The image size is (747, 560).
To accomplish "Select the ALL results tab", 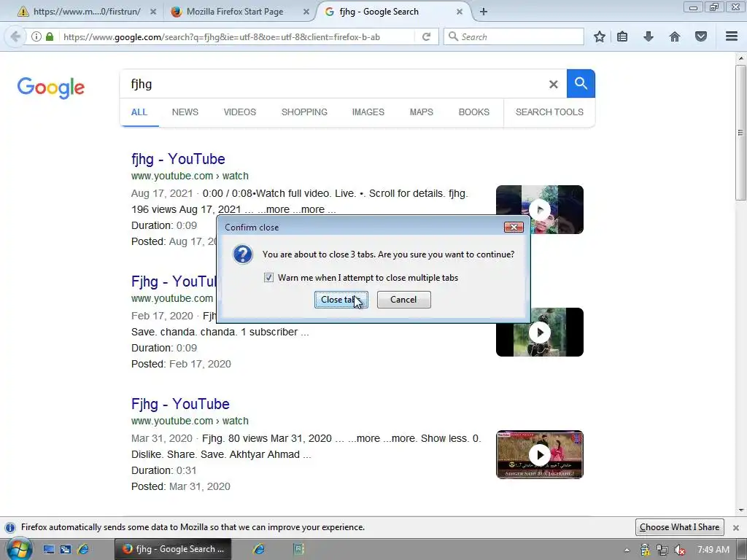I will pos(139,112).
